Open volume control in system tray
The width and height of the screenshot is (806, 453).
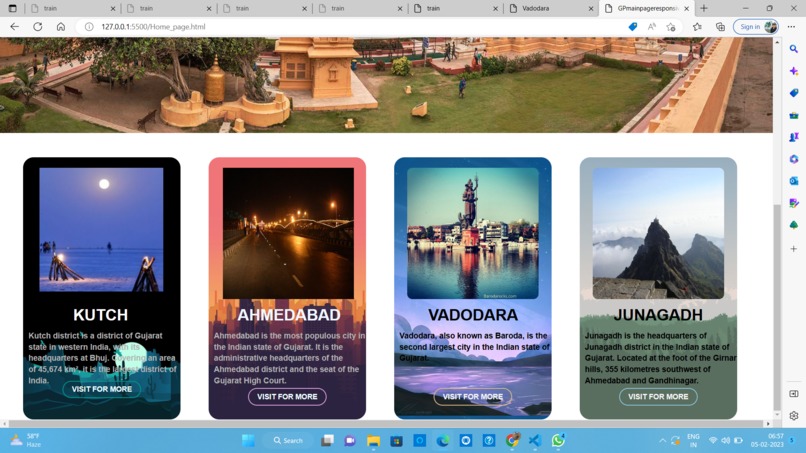pyautogui.click(x=725, y=441)
